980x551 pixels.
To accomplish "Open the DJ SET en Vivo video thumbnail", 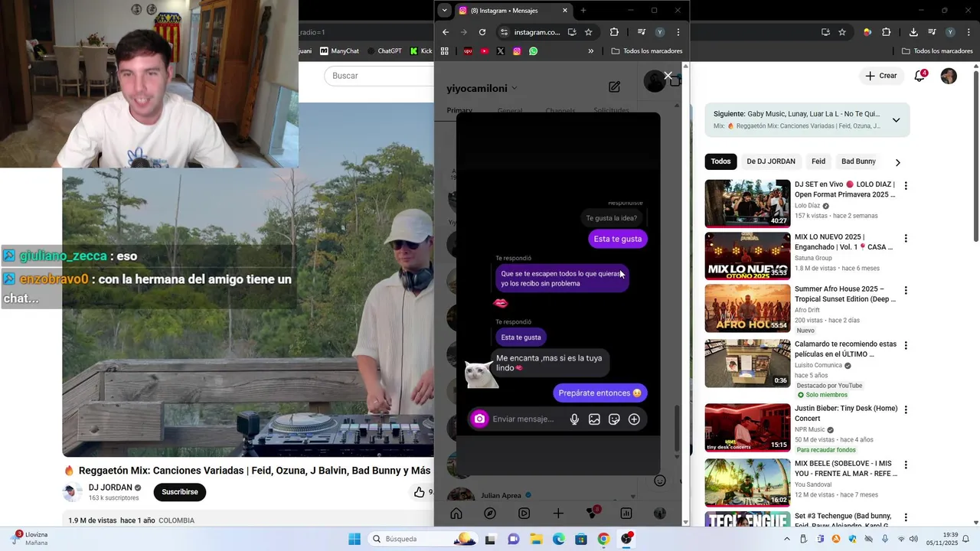I will point(747,204).
